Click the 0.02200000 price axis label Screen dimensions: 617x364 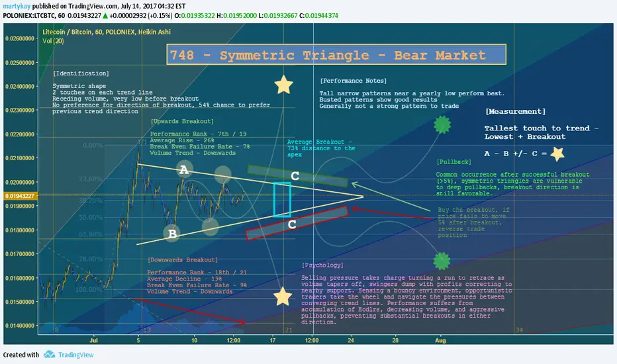click(x=19, y=134)
